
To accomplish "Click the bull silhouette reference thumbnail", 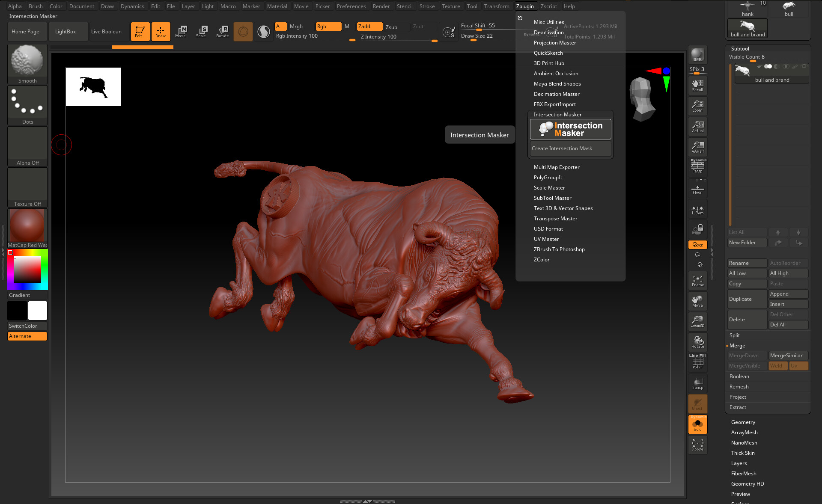I will (93, 87).
